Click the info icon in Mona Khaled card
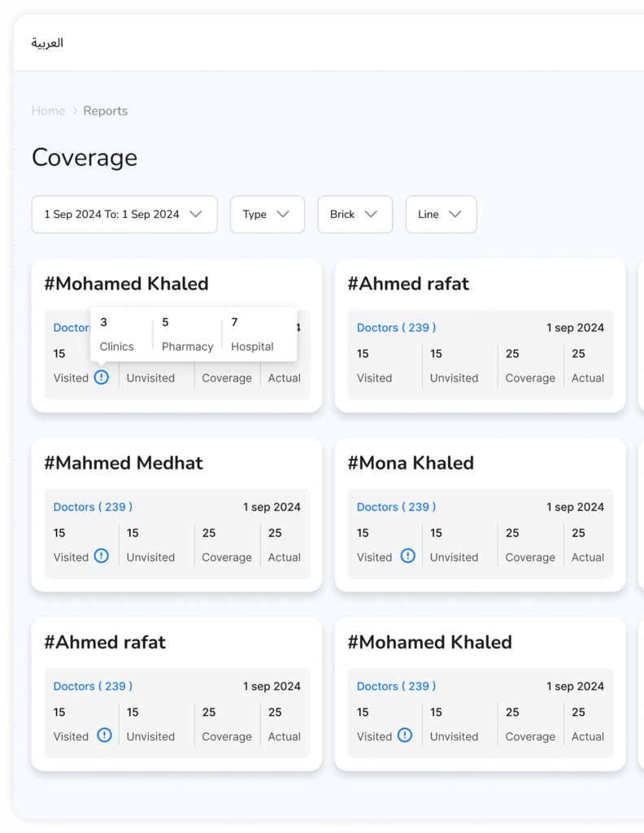Image resolution: width=644 pixels, height=833 pixels. click(408, 556)
